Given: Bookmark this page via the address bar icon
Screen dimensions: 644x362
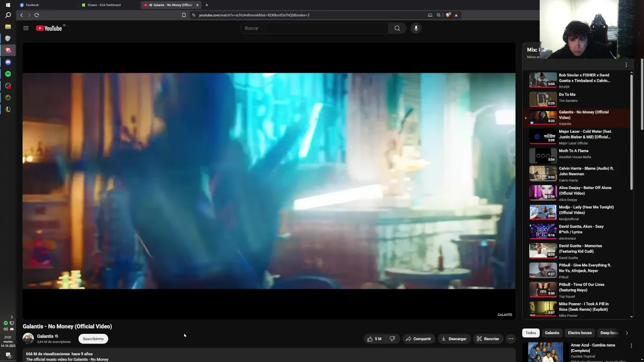Looking at the screenshot, I should [x=184, y=15].
